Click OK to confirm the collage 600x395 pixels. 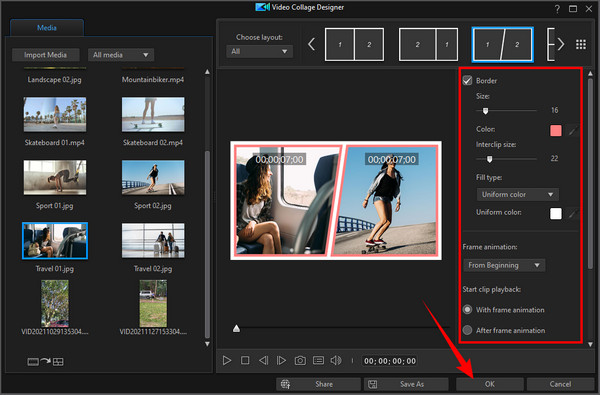click(490, 384)
